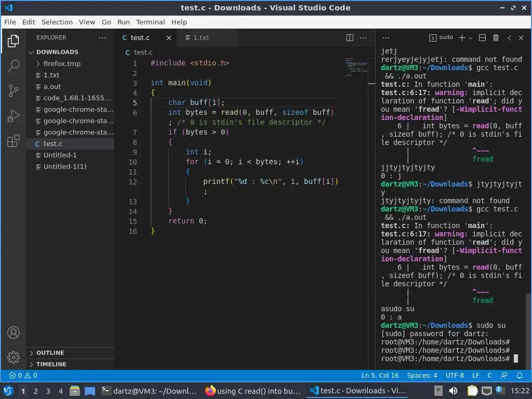The height and width of the screenshot is (399, 532).
Task: Click Ln 5, Col 16 in status bar
Action: click(x=380, y=376)
